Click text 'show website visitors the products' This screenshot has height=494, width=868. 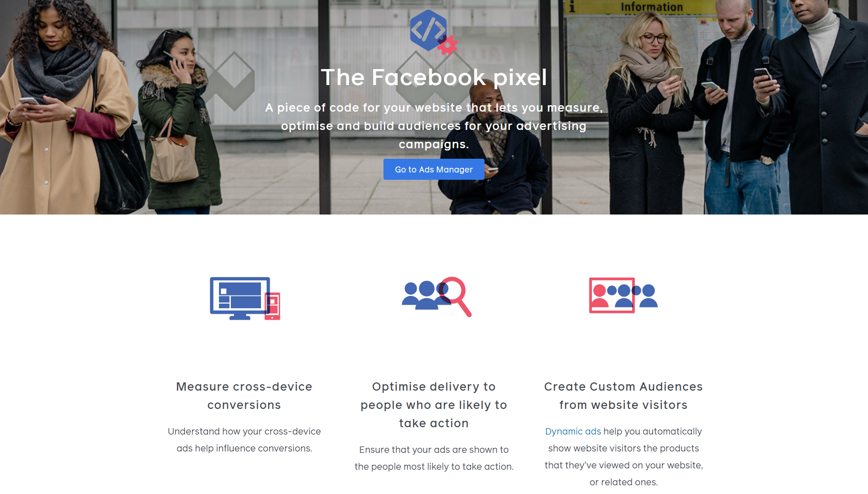coord(623,448)
